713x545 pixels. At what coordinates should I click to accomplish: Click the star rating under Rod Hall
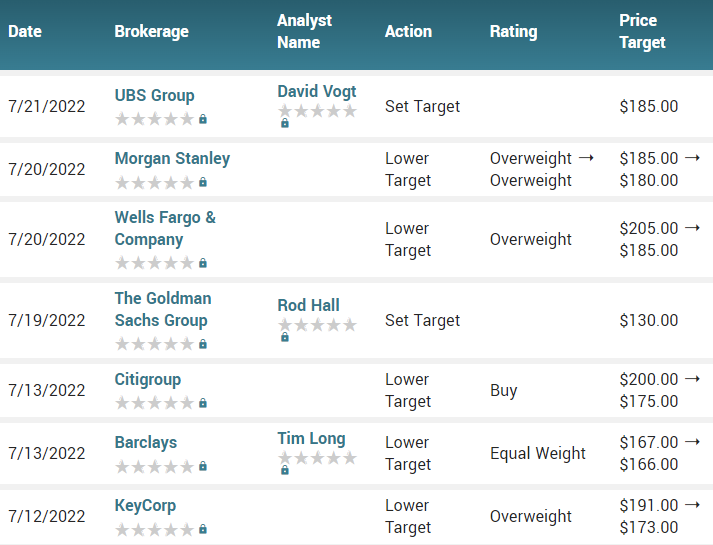[317, 325]
